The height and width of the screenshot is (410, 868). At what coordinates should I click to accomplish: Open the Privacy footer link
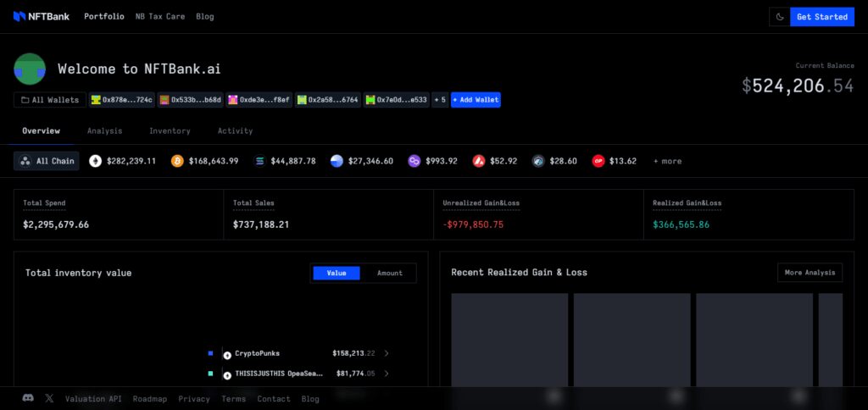(x=194, y=398)
